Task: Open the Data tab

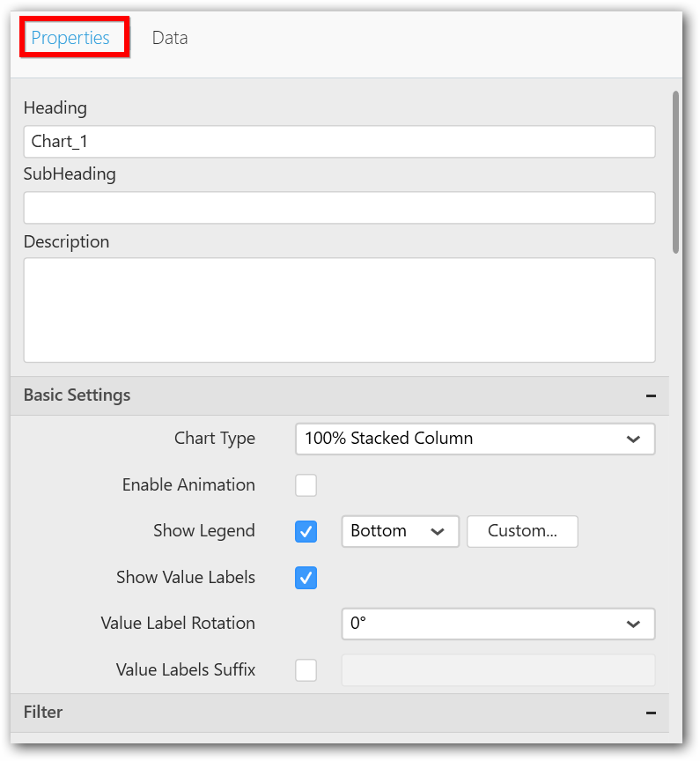Action: pyautogui.click(x=169, y=38)
